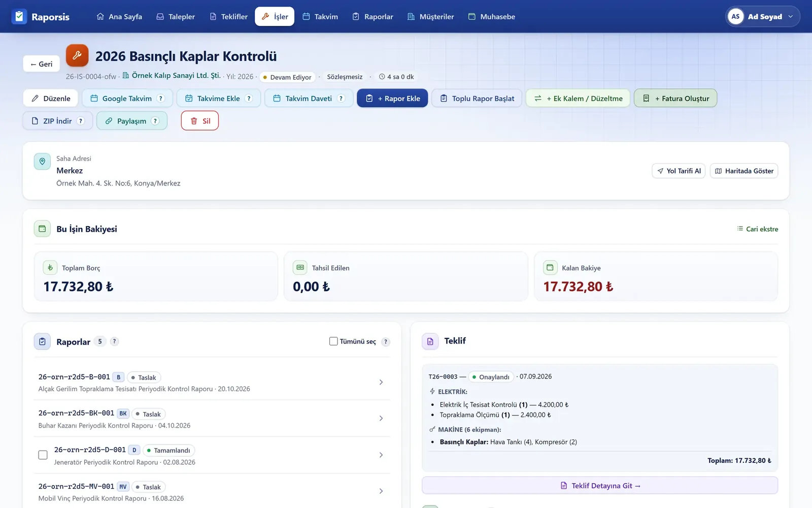The height and width of the screenshot is (508, 812).
Task: Check the Tümünü seç checkbox
Action: 333,341
